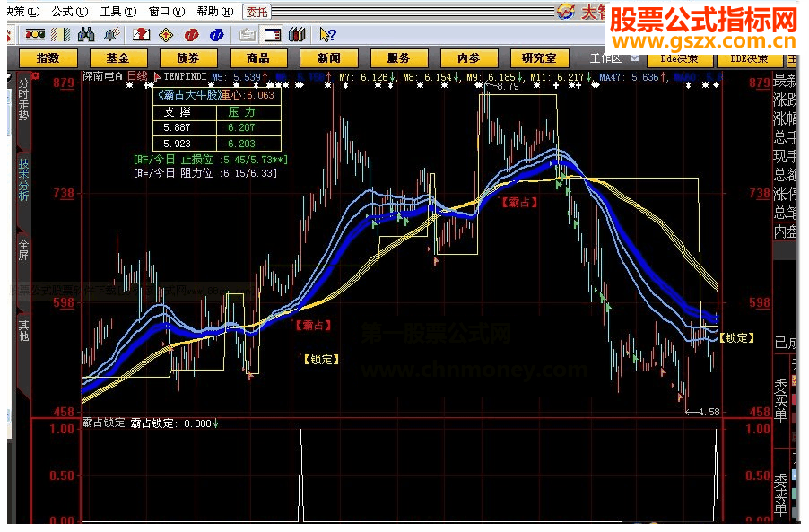Image resolution: width=809 pixels, height=532 pixels.
Task: Click the 阻力位 resistance line text
Action: 205,173
